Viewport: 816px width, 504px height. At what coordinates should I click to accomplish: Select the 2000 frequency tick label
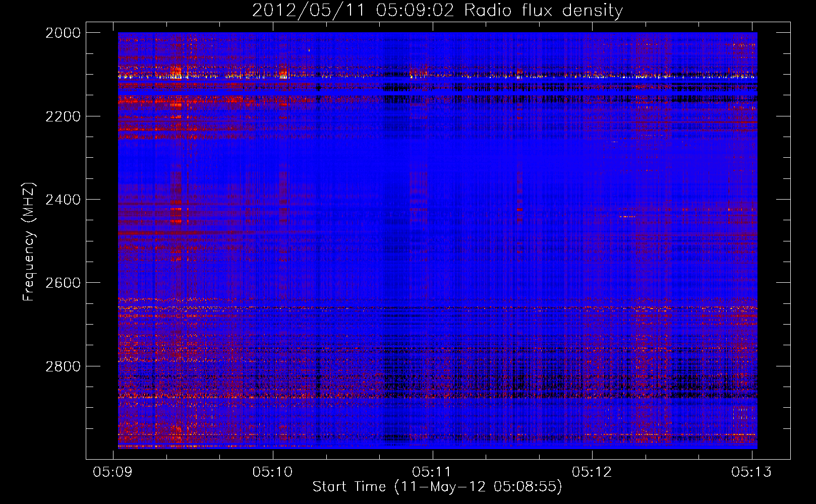63,33
